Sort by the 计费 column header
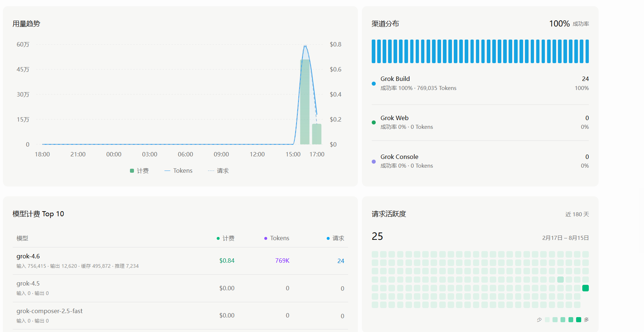This screenshot has height=332, width=644. pyautogui.click(x=225, y=238)
